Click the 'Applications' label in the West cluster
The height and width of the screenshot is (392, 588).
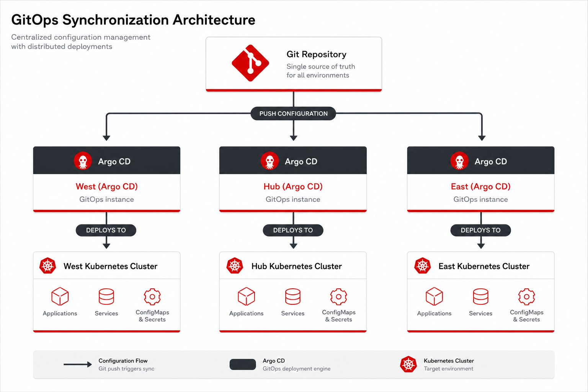[60, 314]
